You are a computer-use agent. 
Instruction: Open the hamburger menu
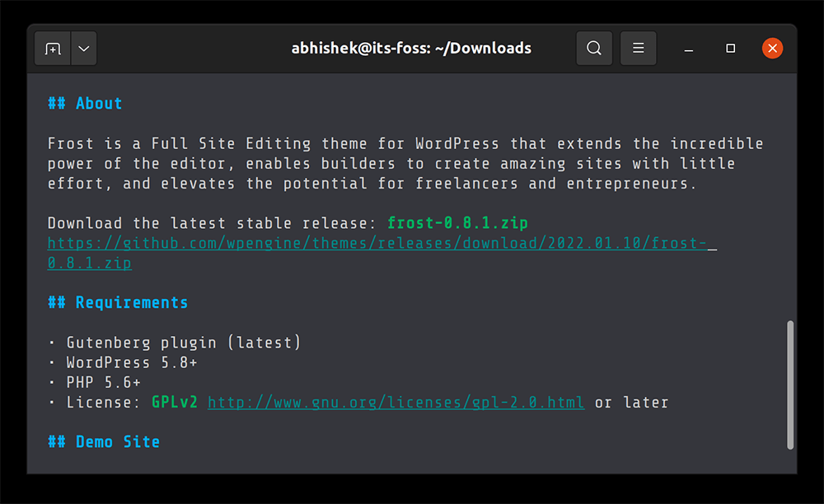[x=638, y=48]
